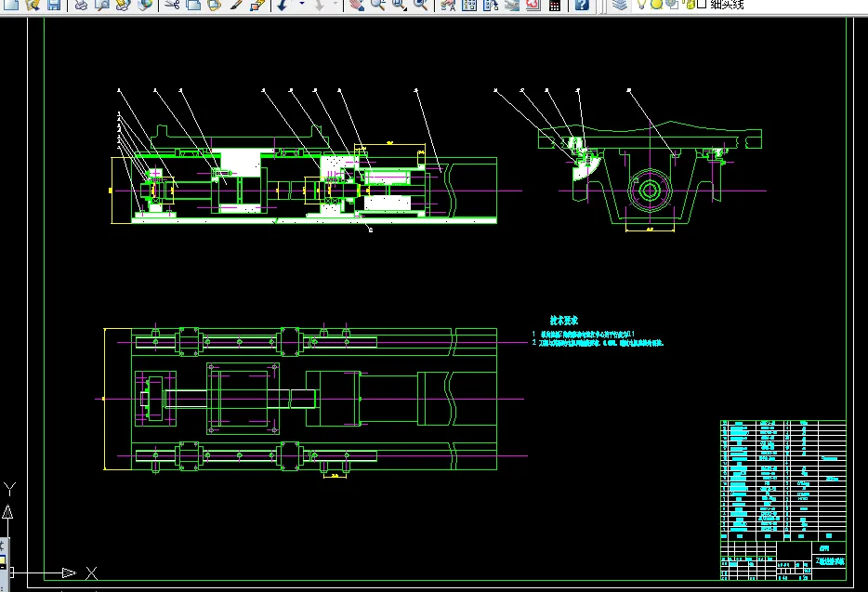The width and height of the screenshot is (868, 592).
Task: Click the 3D DWF globe icon
Action: [145, 5]
